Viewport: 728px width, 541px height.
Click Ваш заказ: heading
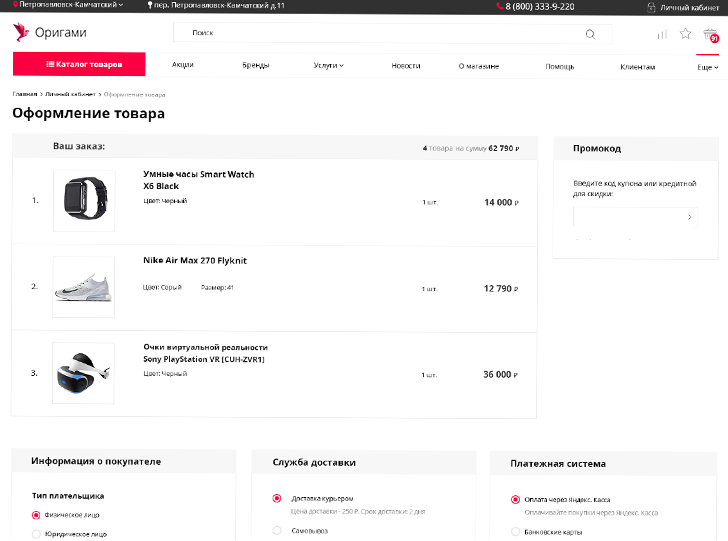pyautogui.click(x=79, y=146)
